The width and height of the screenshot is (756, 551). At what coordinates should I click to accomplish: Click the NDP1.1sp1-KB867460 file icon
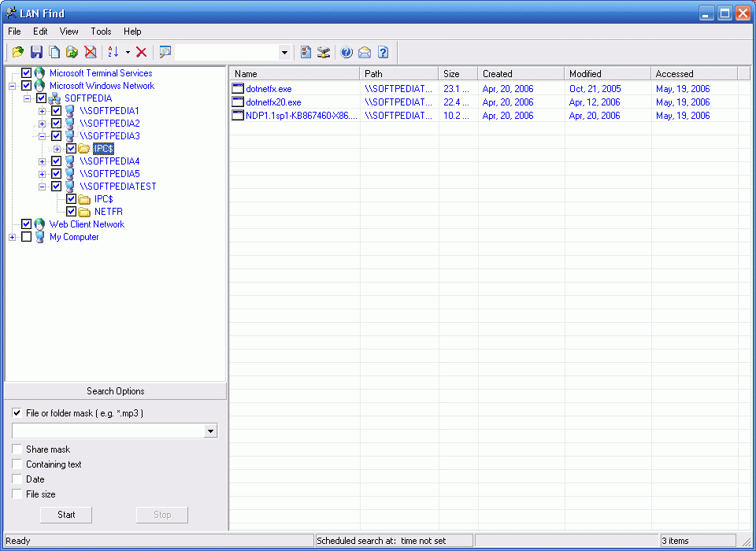(238, 115)
